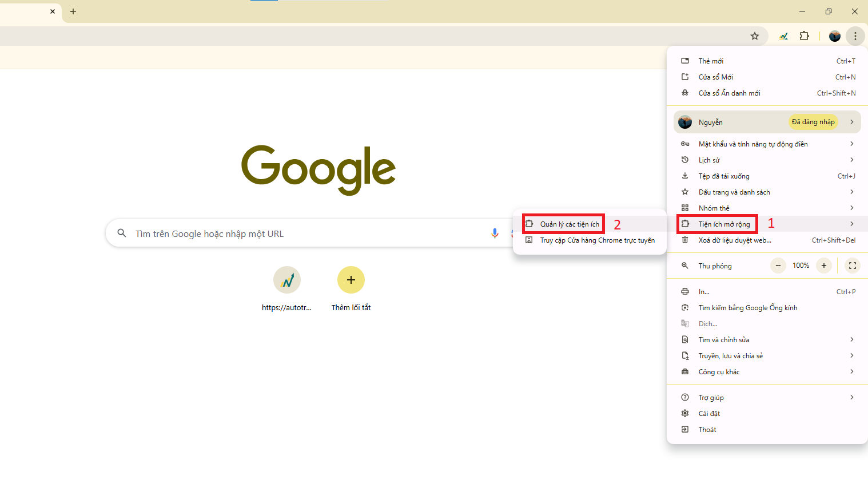The width and height of the screenshot is (868, 487).
Task: Click the Thêm lối tắt add shortcut button
Action: [x=351, y=290]
